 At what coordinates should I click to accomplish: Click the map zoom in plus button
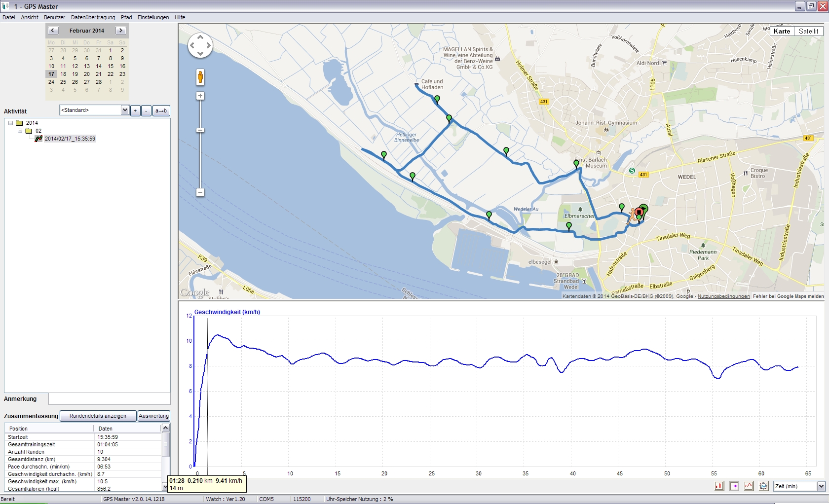point(200,96)
